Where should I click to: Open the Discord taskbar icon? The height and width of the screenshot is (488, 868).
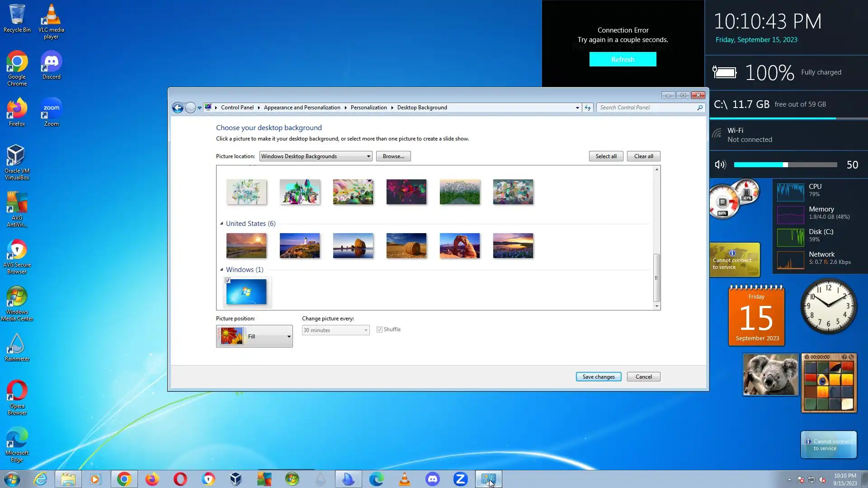tap(433, 479)
